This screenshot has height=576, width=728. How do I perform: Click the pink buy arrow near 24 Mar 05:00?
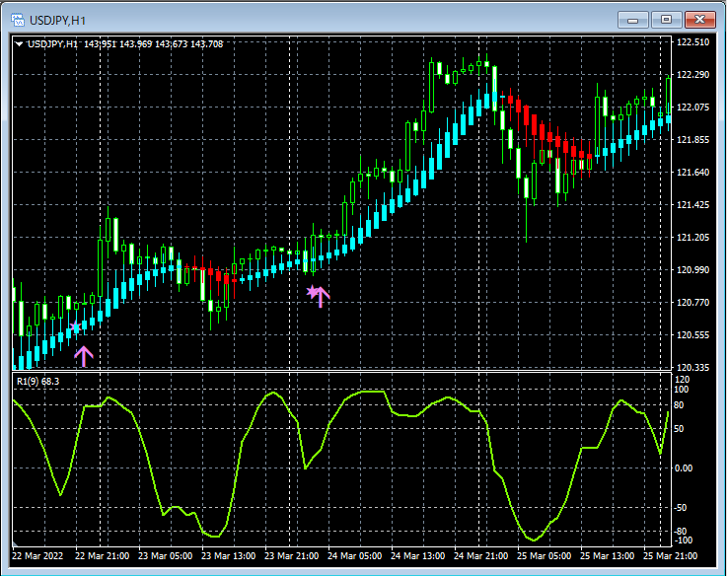pyautogui.click(x=321, y=297)
